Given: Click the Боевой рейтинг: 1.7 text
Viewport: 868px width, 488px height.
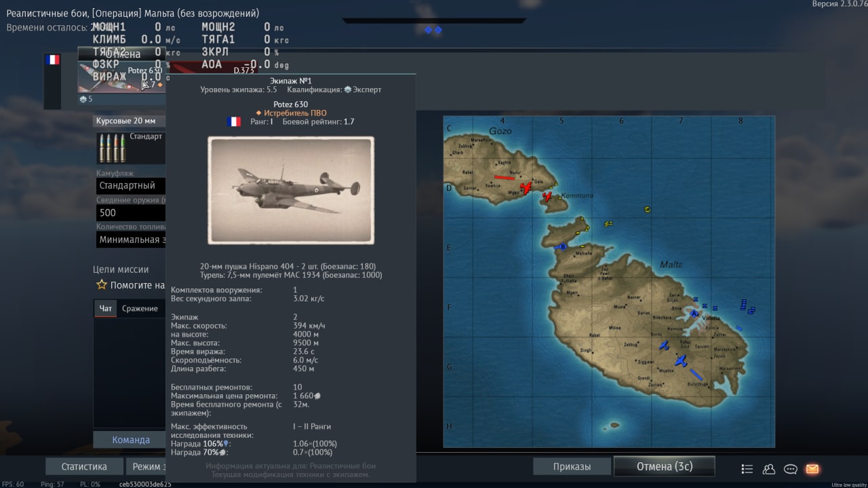Looking at the screenshot, I should pos(318,121).
